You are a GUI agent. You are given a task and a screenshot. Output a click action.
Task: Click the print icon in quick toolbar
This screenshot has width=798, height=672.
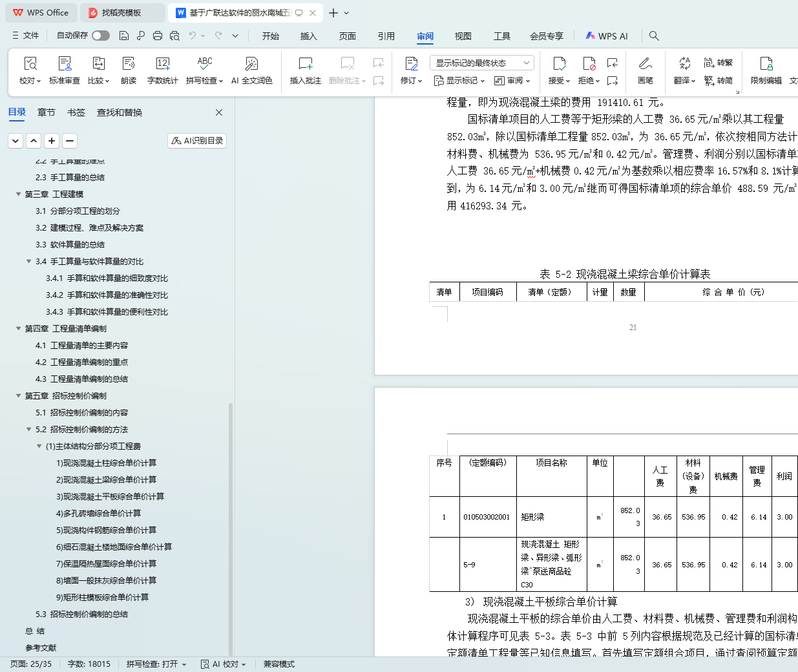point(158,36)
